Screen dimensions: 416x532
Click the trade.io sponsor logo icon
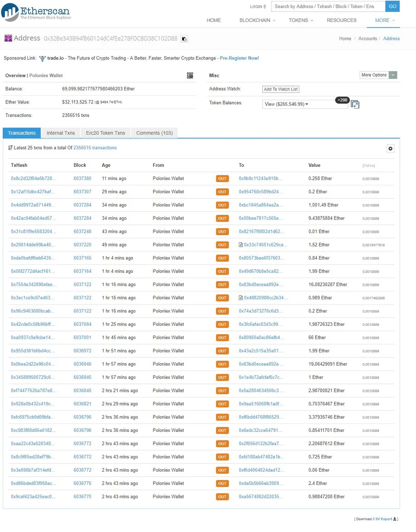click(x=42, y=59)
